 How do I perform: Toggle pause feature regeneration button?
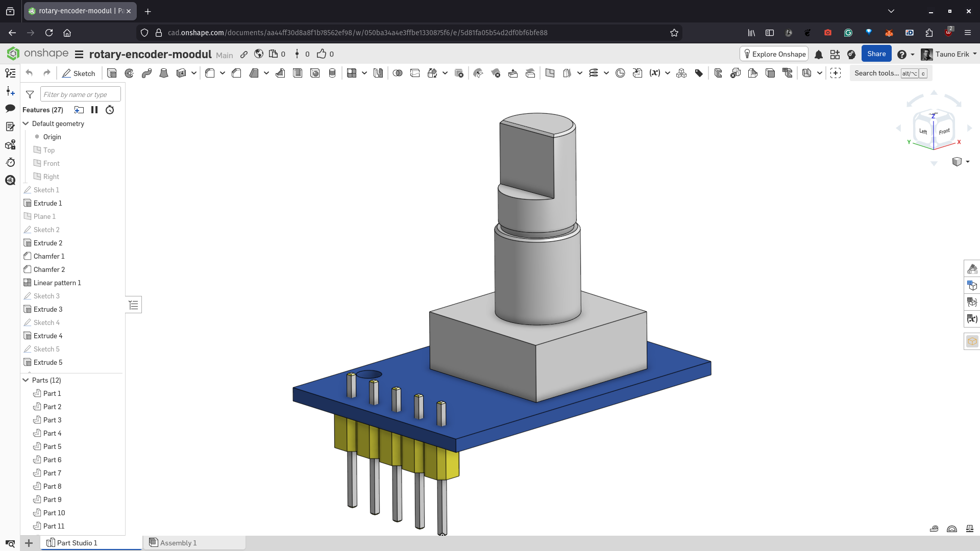[94, 110]
